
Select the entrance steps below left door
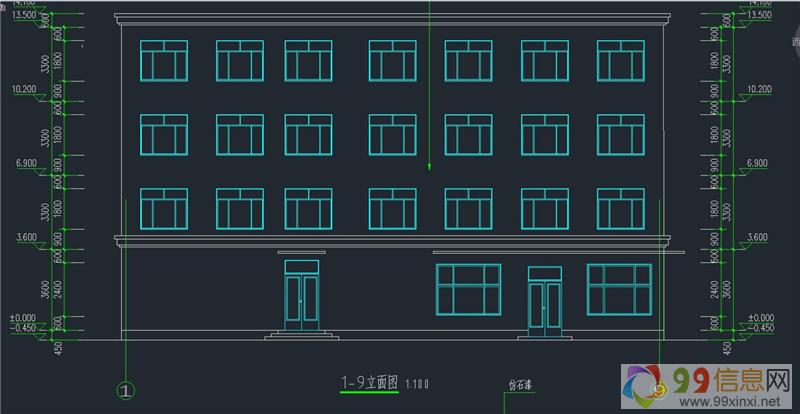coord(300,335)
